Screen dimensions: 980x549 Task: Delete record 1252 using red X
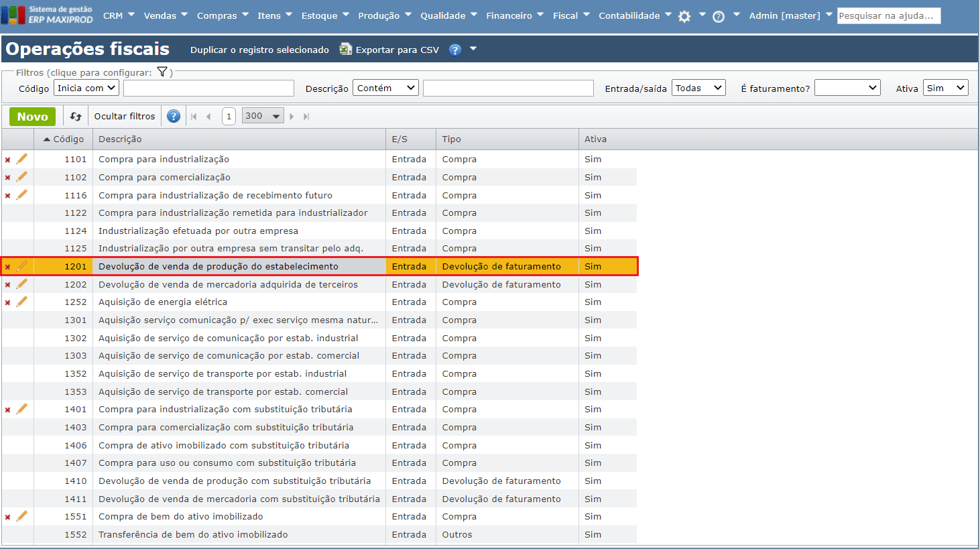click(8, 302)
